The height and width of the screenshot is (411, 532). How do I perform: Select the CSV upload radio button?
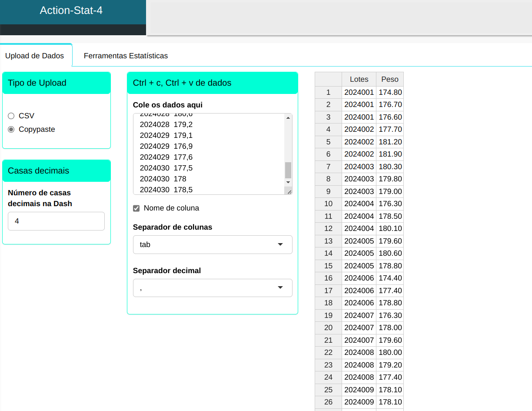click(x=11, y=116)
